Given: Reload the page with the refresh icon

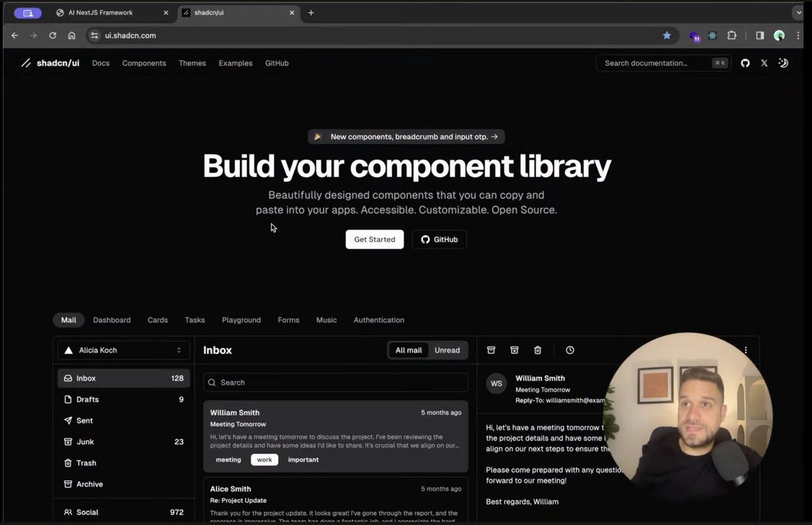Looking at the screenshot, I should tap(53, 35).
